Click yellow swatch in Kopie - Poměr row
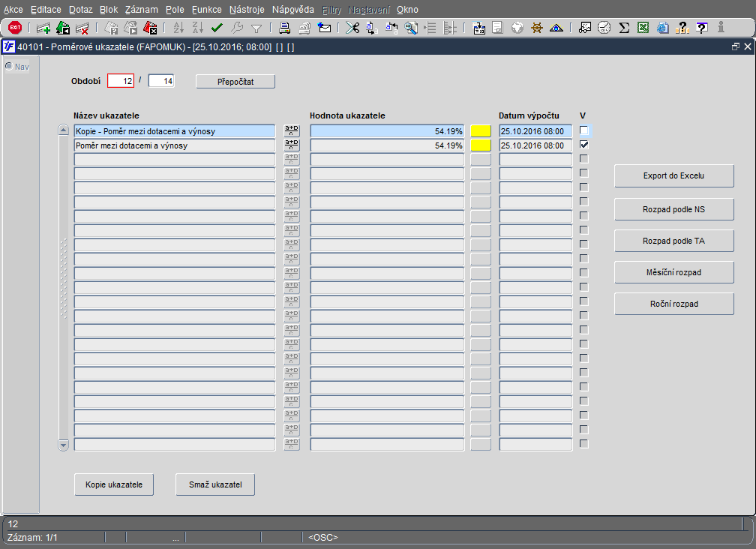This screenshot has width=756, height=549. [481, 131]
